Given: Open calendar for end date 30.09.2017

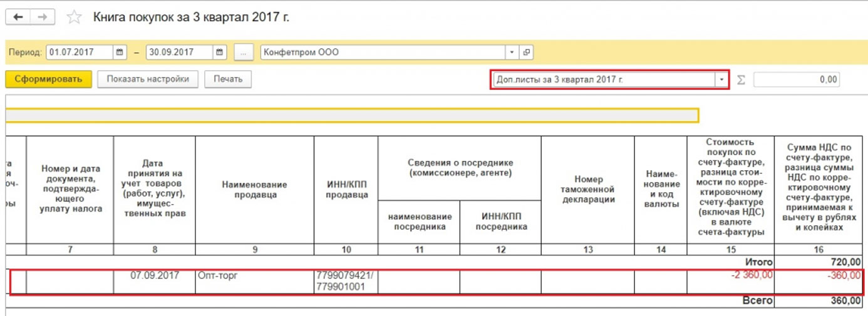Looking at the screenshot, I should [x=220, y=53].
